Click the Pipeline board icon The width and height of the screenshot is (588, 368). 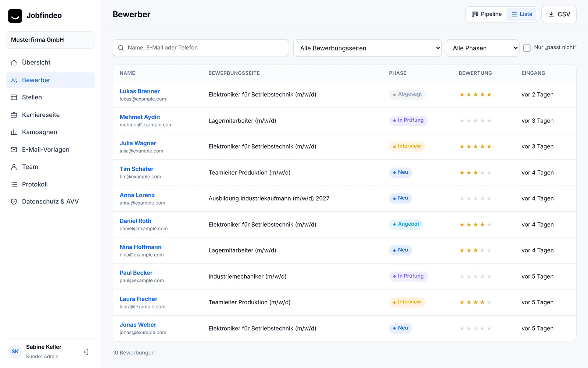tap(475, 14)
